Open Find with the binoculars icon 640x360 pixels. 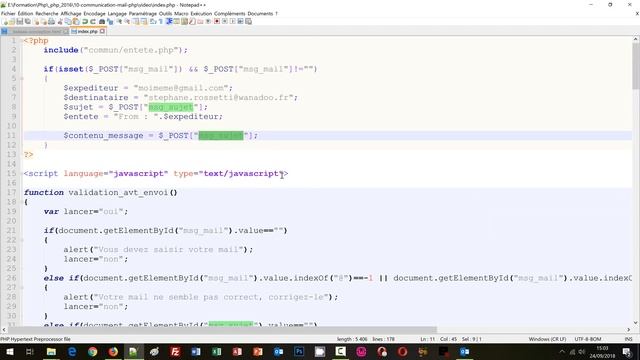(x=102, y=21)
